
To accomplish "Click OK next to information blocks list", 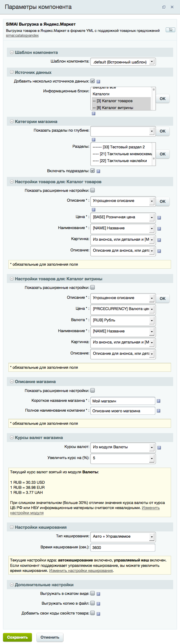I will tap(163, 99).
